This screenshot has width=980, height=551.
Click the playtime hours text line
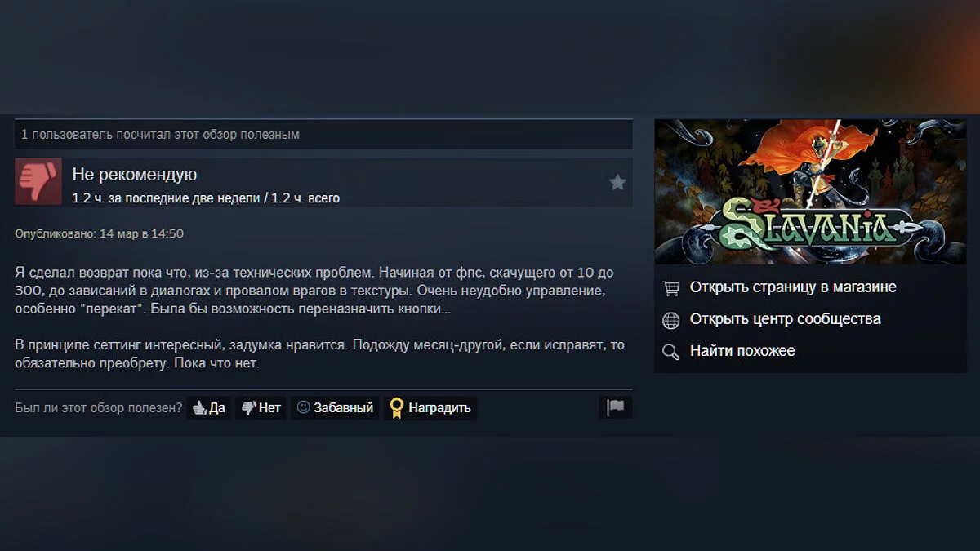[x=206, y=198]
